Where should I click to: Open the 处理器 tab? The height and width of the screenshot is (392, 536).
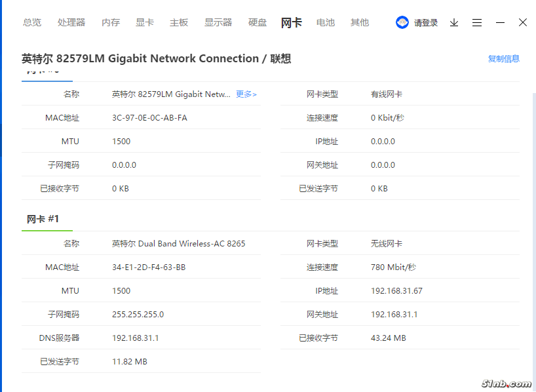pyautogui.click(x=71, y=22)
